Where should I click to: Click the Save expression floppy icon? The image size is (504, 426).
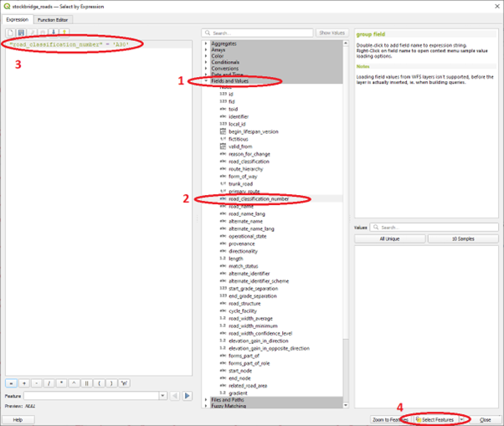(x=19, y=33)
